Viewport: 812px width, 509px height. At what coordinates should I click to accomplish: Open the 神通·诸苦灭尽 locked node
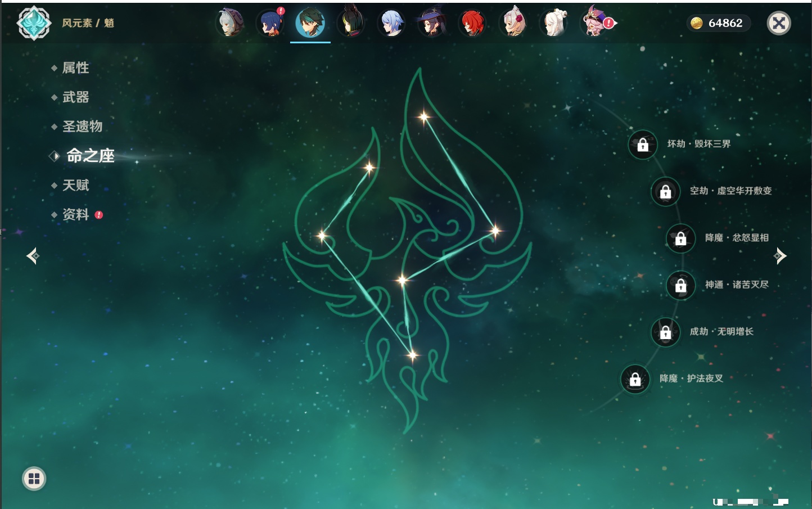click(680, 286)
